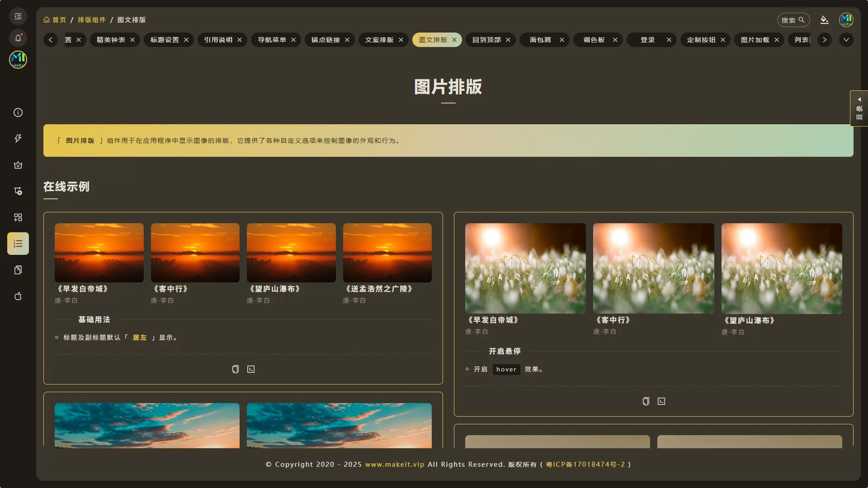Click the hover code label

point(506,369)
